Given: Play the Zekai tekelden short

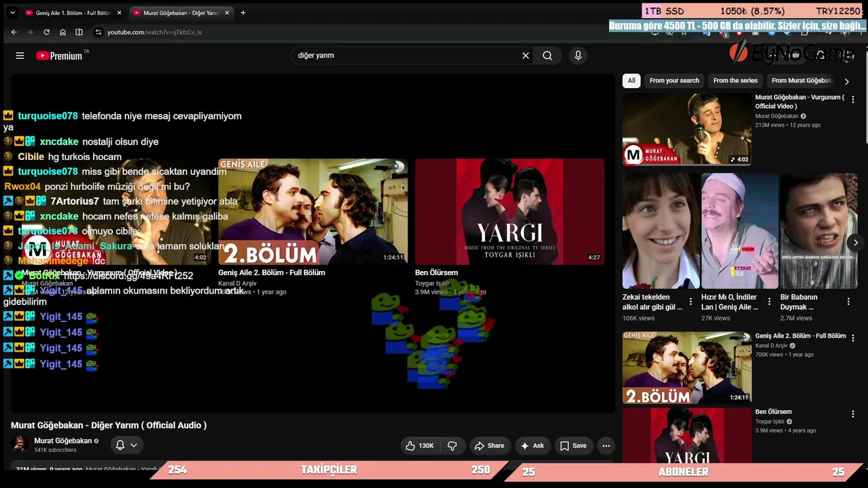Looking at the screenshot, I should point(661,230).
